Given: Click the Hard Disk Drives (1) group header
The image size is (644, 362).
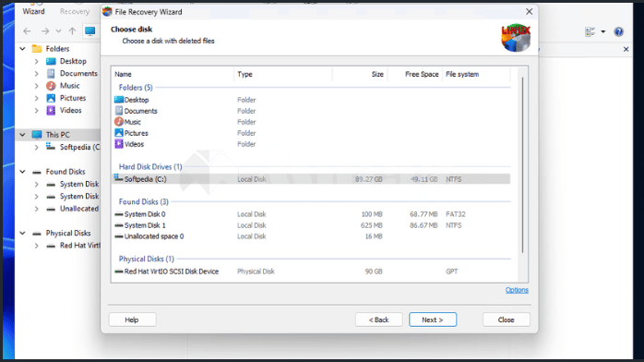Looking at the screenshot, I should click(x=150, y=167).
